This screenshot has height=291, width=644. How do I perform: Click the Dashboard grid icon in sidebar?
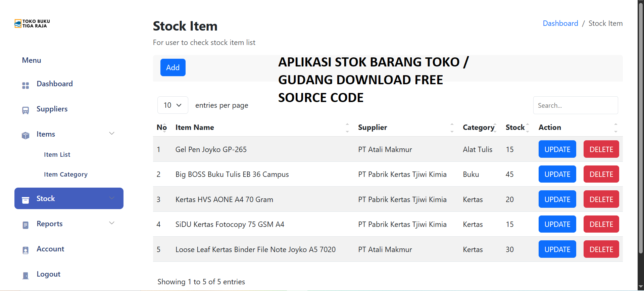point(26,86)
